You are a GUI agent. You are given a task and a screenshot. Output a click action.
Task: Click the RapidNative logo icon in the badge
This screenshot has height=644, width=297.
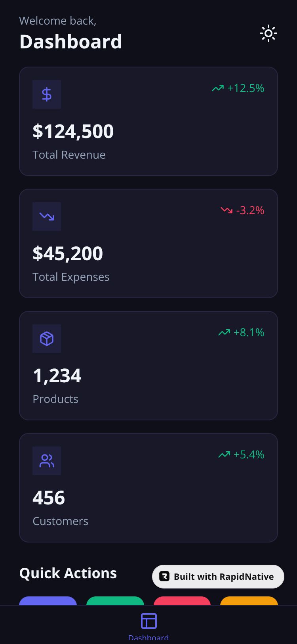coord(164,577)
